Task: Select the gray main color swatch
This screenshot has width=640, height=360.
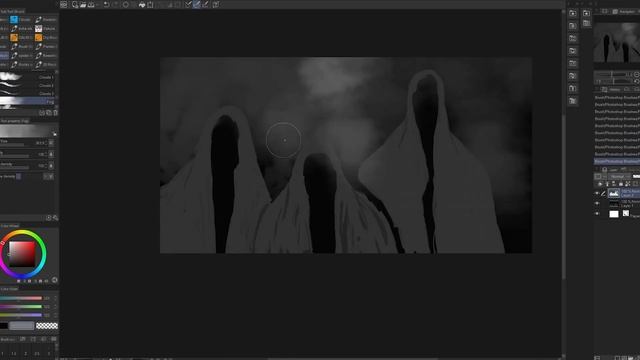Action: [x=22, y=325]
